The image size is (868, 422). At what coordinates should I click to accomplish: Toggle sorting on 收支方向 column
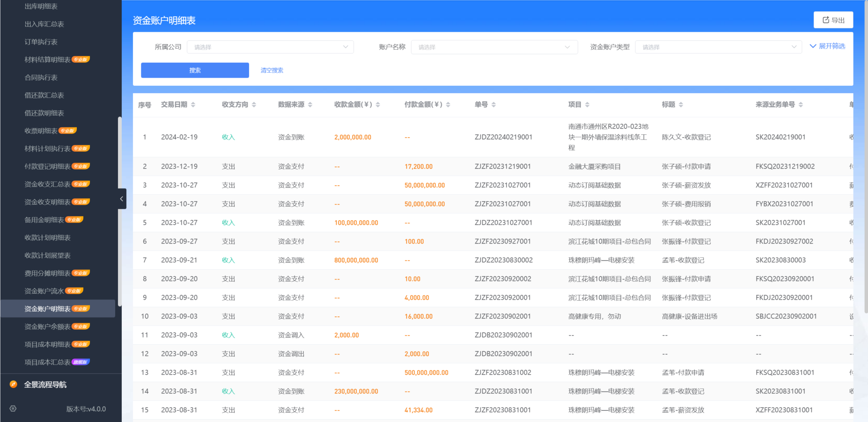point(254,104)
